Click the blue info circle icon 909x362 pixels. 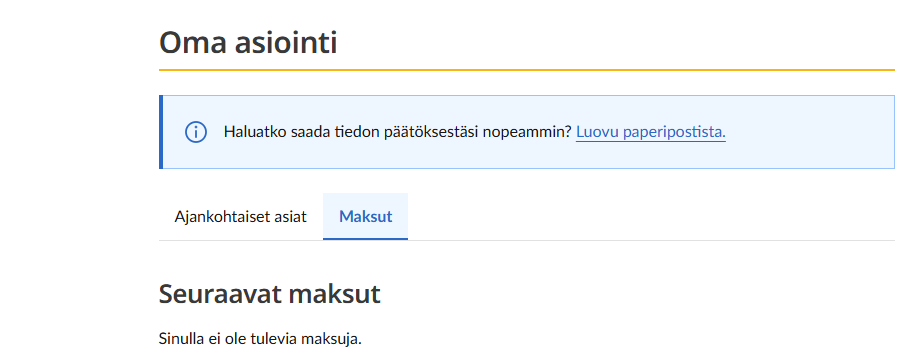click(x=195, y=132)
